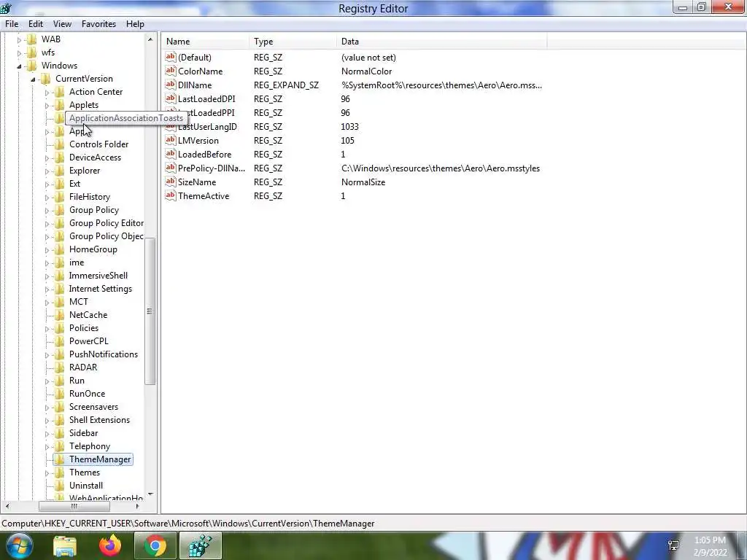Open the File menu
The image size is (747, 560).
pyautogui.click(x=12, y=24)
